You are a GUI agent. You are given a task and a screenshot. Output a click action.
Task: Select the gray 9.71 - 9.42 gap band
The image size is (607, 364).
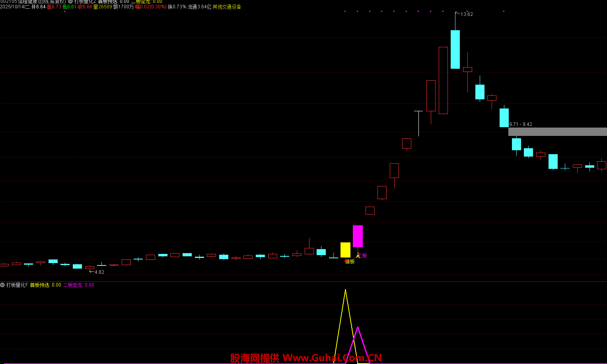coord(557,132)
